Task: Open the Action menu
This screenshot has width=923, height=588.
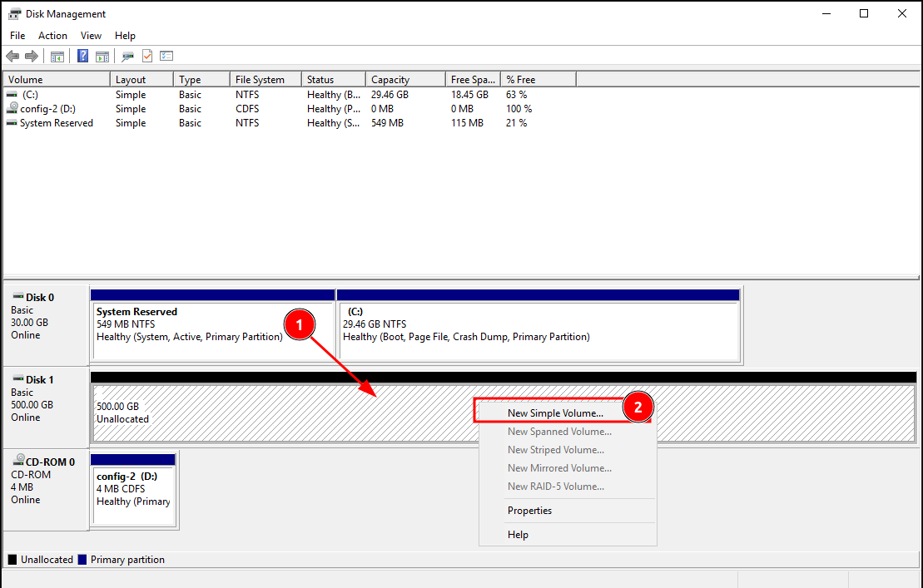Action: [52, 36]
